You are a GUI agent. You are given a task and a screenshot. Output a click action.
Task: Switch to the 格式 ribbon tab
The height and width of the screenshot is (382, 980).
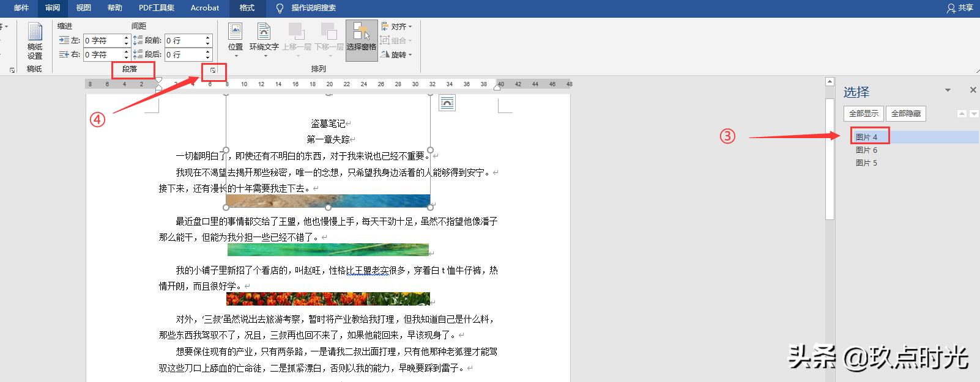click(x=247, y=8)
